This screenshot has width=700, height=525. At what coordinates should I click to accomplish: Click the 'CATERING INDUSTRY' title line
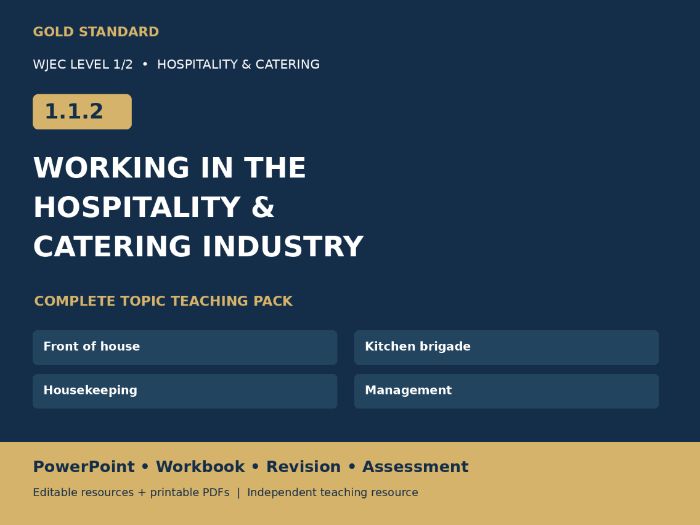pyautogui.click(x=199, y=246)
